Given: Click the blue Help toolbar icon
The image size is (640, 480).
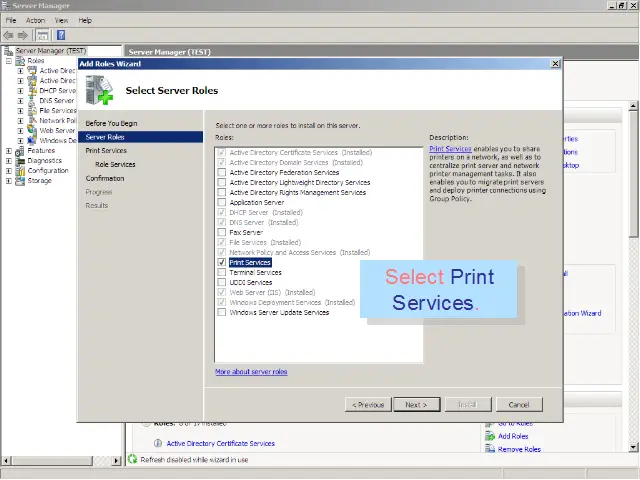Looking at the screenshot, I should coord(61,35).
